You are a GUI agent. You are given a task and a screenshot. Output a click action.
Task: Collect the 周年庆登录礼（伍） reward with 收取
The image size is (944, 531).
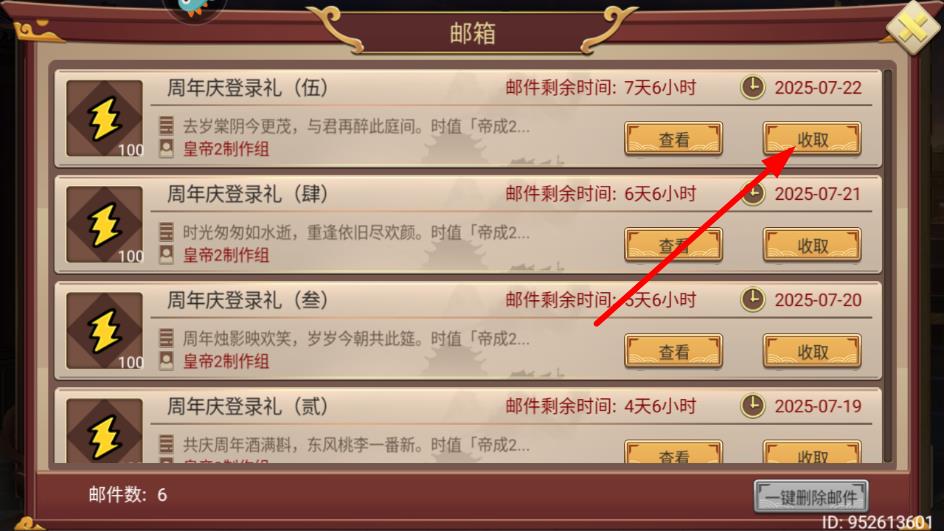tap(812, 139)
